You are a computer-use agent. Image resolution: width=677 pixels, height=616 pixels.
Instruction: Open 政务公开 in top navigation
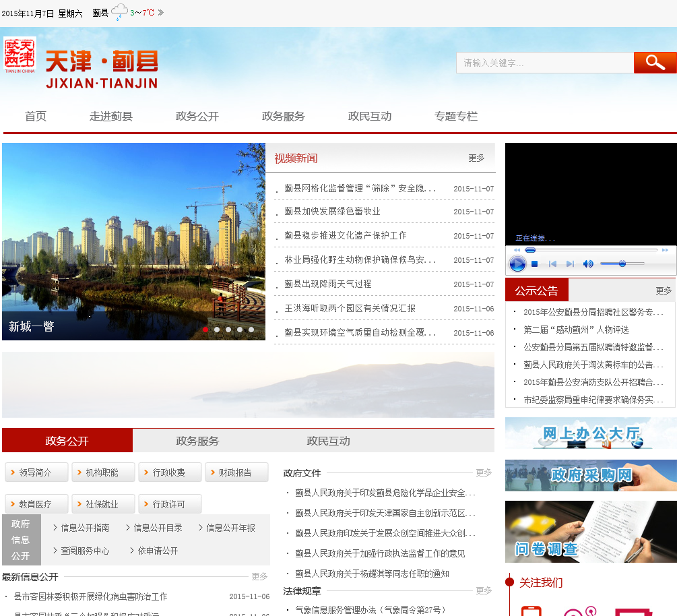coord(197,116)
